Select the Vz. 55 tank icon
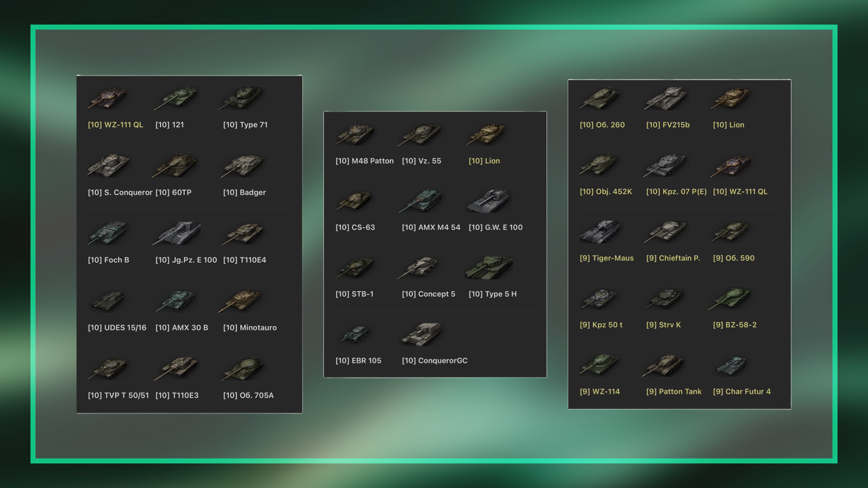The width and height of the screenshot is (868, 488). pyautogui.click(x=419, y=135)
